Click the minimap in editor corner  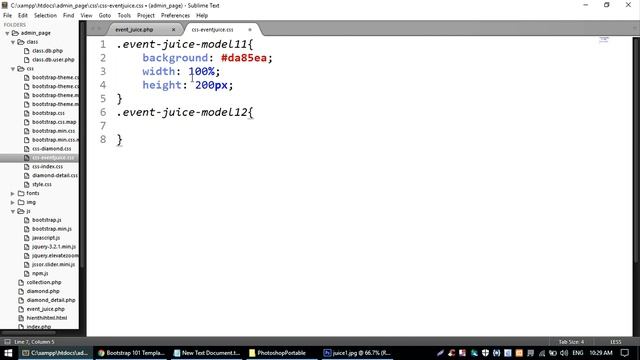(604, 40)
